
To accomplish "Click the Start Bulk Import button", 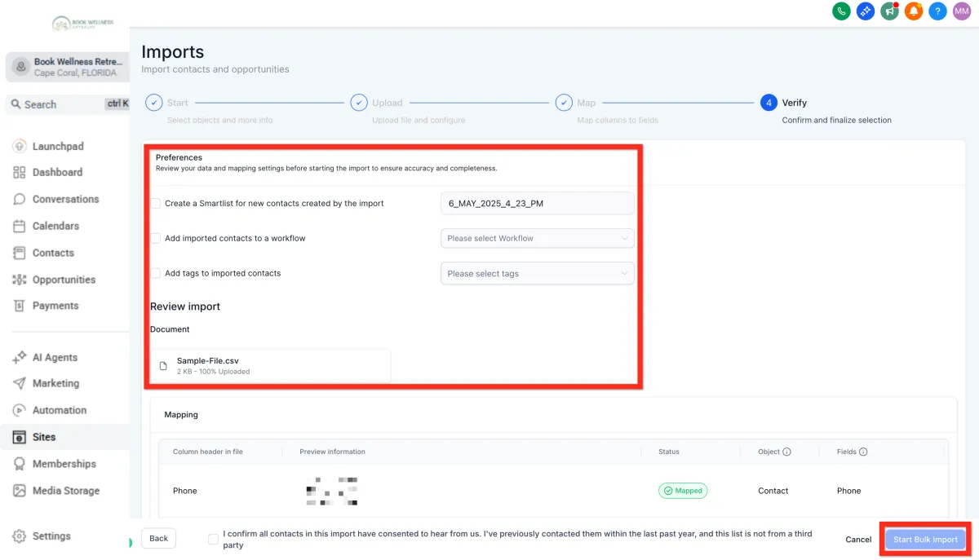I will [925, 540].
